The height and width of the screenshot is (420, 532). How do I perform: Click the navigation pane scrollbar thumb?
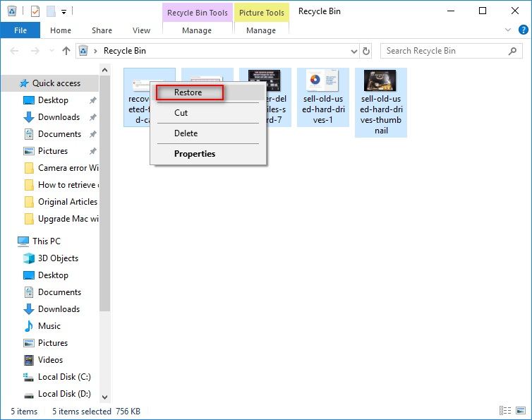point(105,193)
